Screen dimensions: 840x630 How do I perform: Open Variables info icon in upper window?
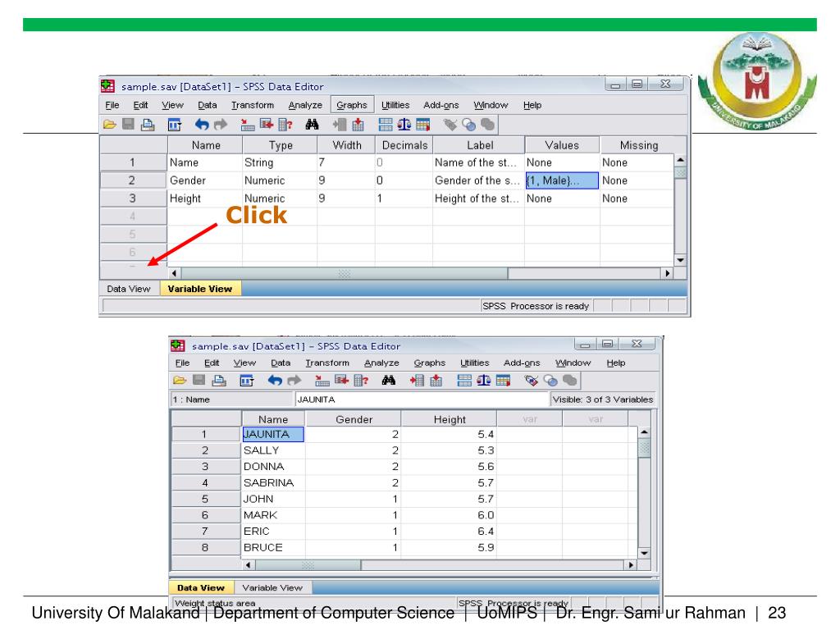[x=285, y=125]
